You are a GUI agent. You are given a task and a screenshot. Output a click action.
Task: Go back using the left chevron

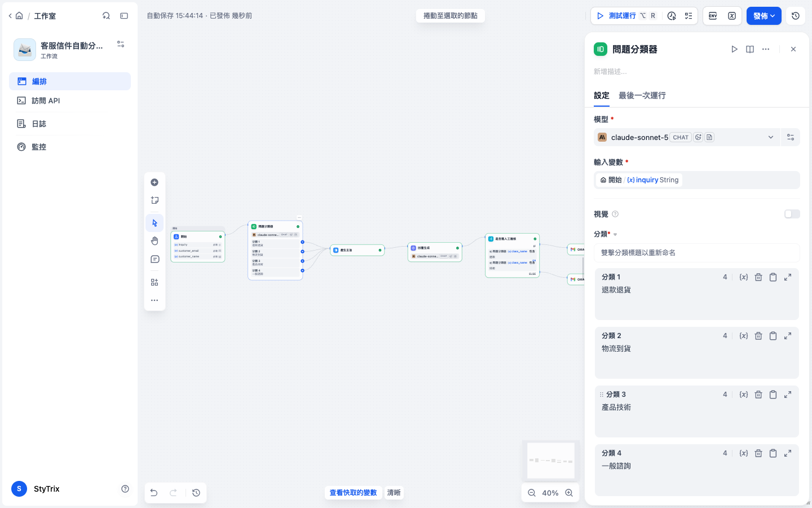10,16
